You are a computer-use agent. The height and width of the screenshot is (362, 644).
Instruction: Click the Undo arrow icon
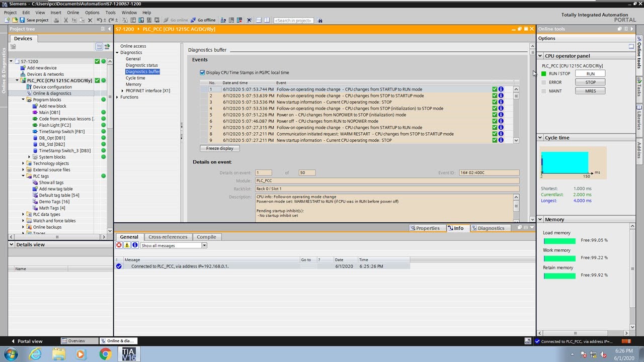pos(99,20)
